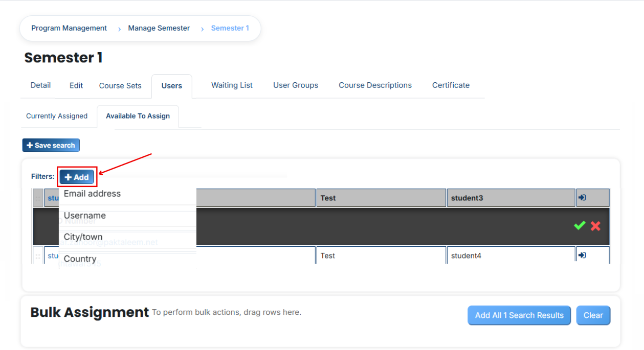Switch to the Detail tab

tap(40, 85)
